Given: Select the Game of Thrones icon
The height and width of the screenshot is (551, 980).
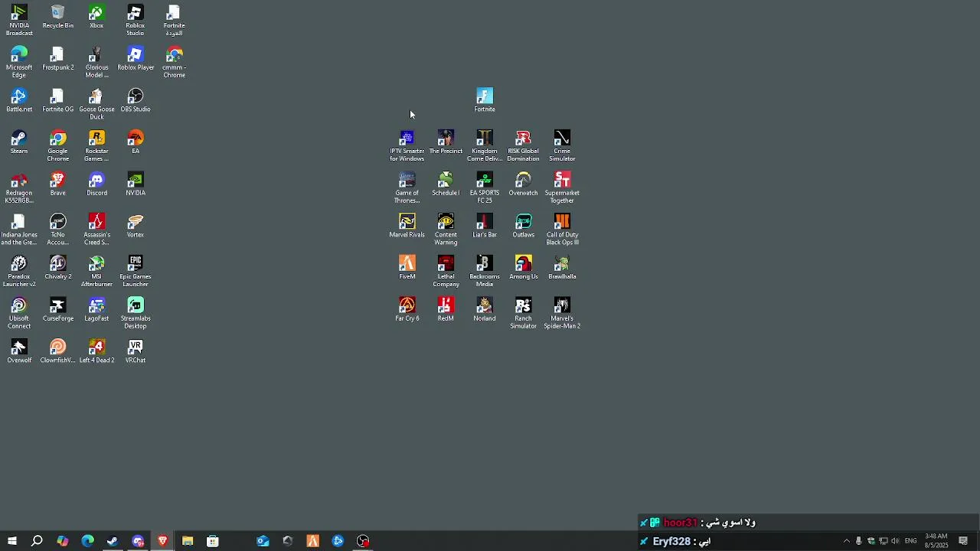Looking at the screenshot, I should pyautogui.click(x=407, y=187).
